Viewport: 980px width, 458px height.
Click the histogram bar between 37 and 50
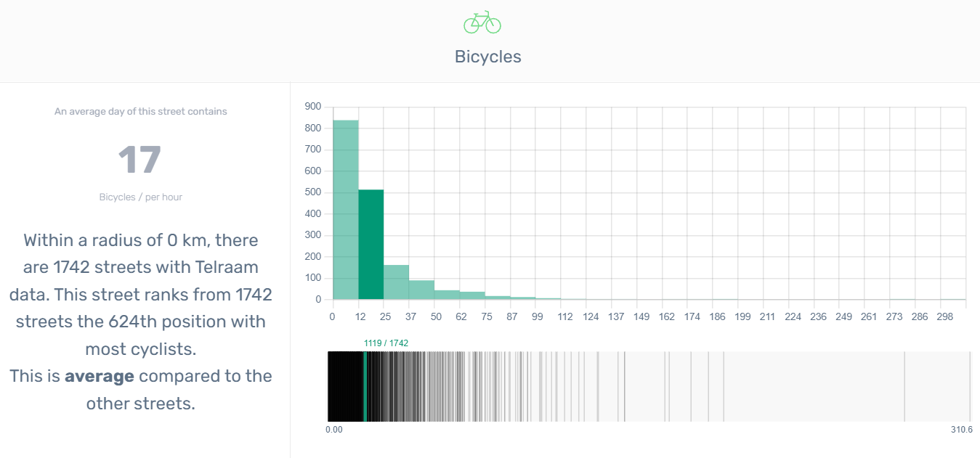[421, 290]
